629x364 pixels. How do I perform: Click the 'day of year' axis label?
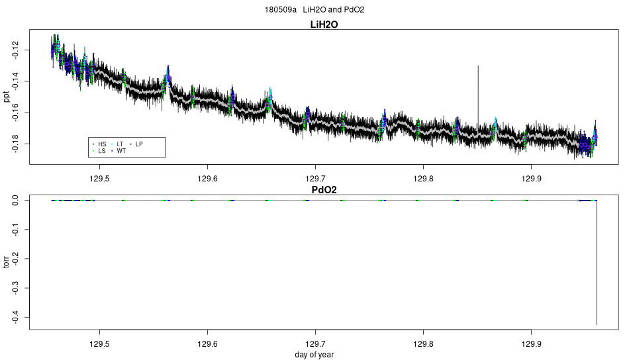(314, 355)
